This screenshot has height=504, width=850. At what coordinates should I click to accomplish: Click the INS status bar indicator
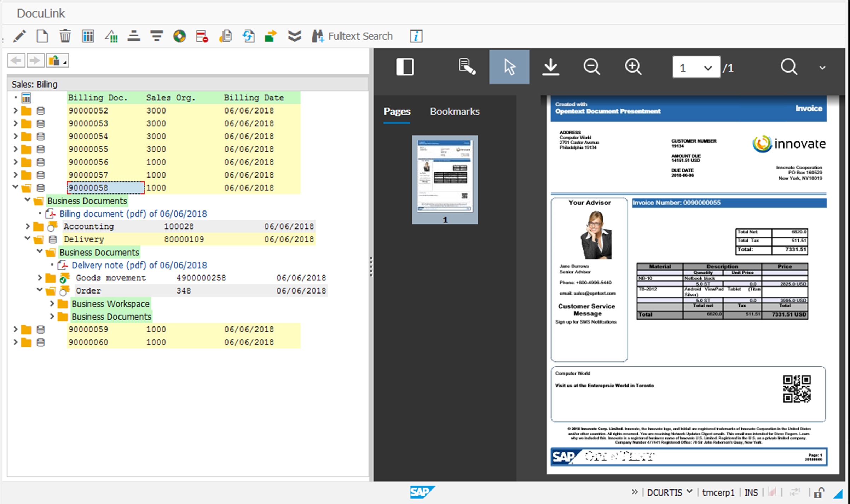pos(751,492)
